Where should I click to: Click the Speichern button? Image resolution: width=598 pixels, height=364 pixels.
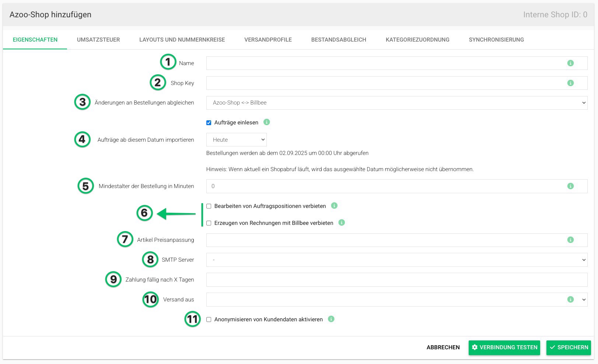(569, 347)
